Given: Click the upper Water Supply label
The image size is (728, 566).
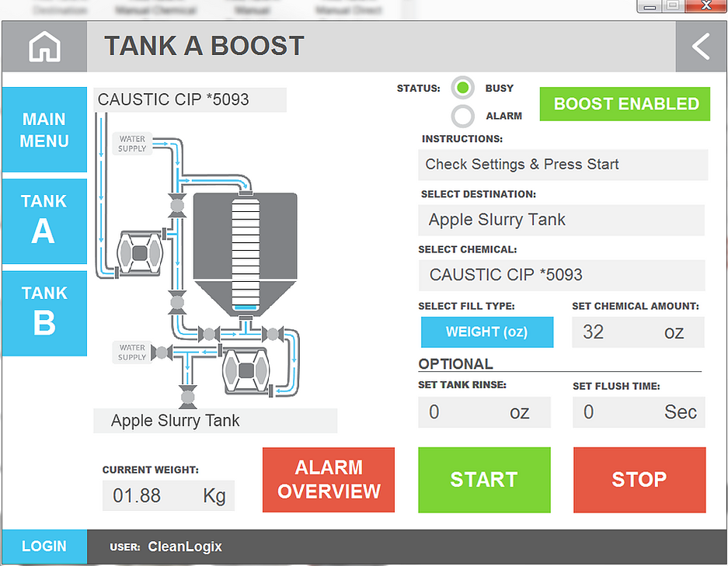Looking at the screenshot, I should pyautogui.click(x=132, y=144).
